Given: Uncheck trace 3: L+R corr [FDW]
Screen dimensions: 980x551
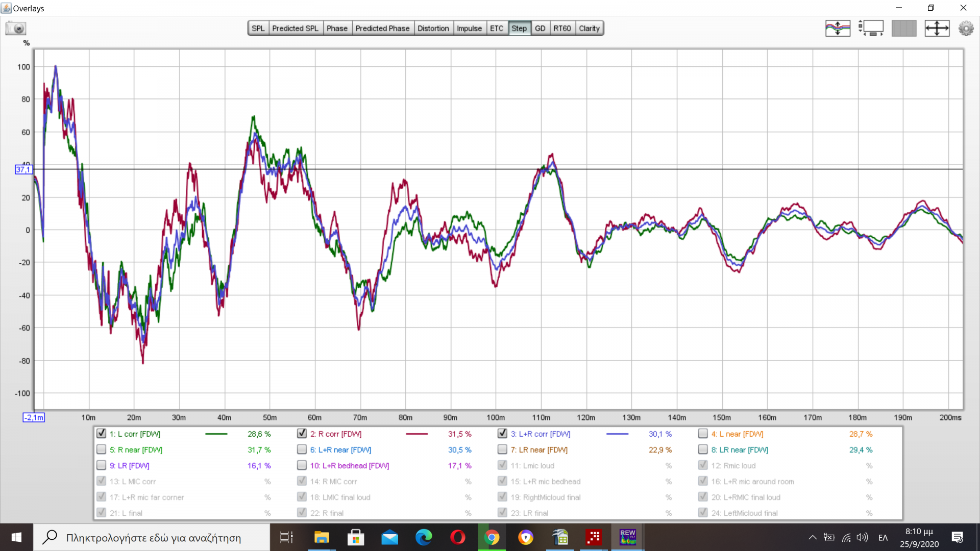Looking at the screenshot, I should coord(502,434).
